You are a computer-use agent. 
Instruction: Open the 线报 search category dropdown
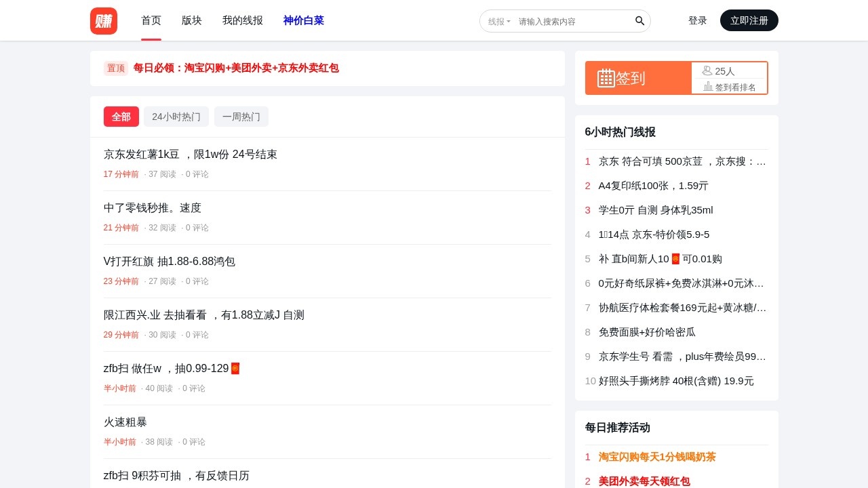[499, 21]
